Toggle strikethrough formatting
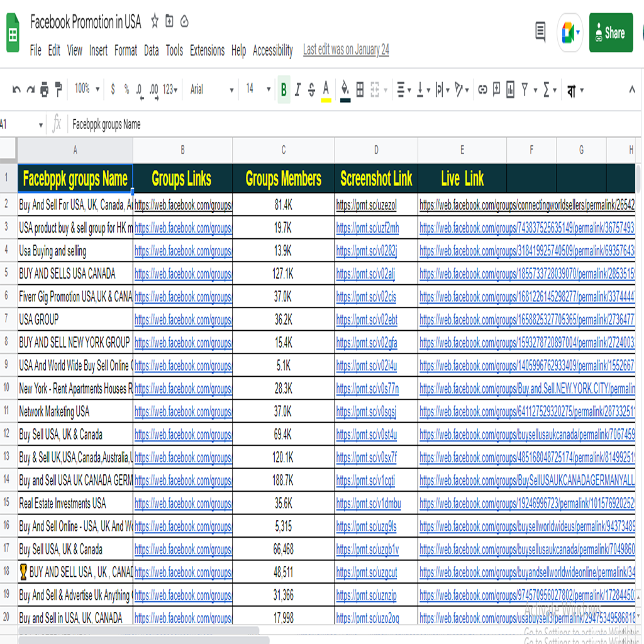 tap(312, 89)
